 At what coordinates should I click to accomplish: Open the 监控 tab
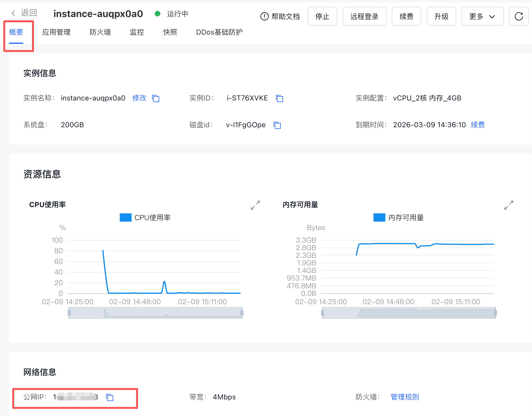tap(137, 32)
